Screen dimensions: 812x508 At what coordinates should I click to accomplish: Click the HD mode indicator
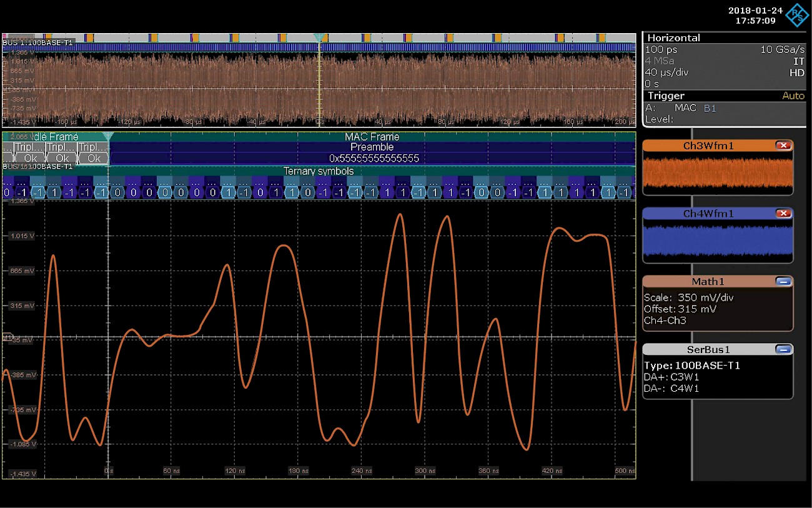[797, 72]
